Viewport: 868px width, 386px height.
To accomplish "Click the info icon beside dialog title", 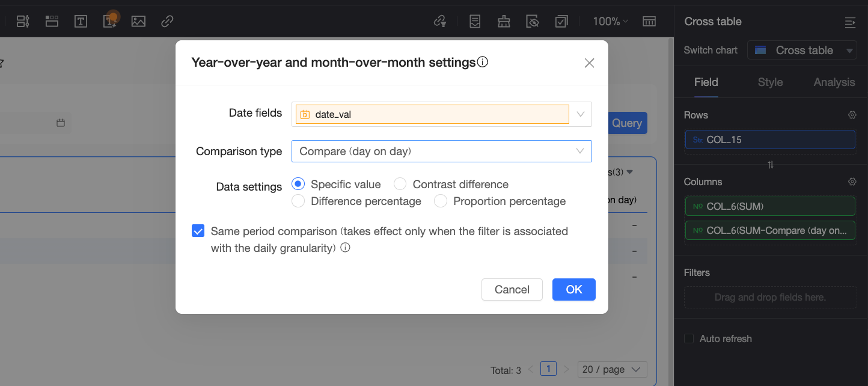I will 482,62.
